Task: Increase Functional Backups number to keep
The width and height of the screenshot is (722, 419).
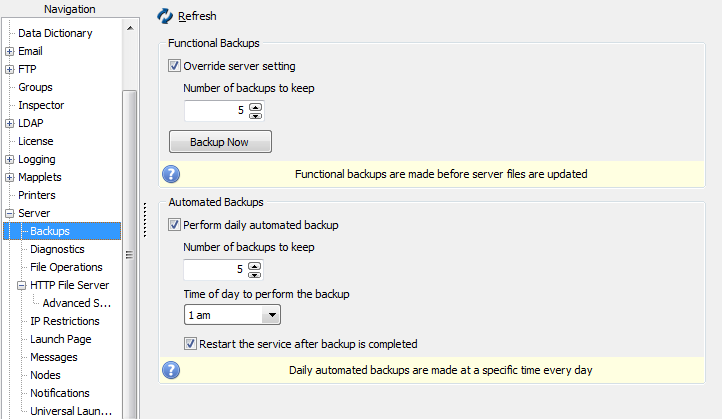Action: point(256,107)
